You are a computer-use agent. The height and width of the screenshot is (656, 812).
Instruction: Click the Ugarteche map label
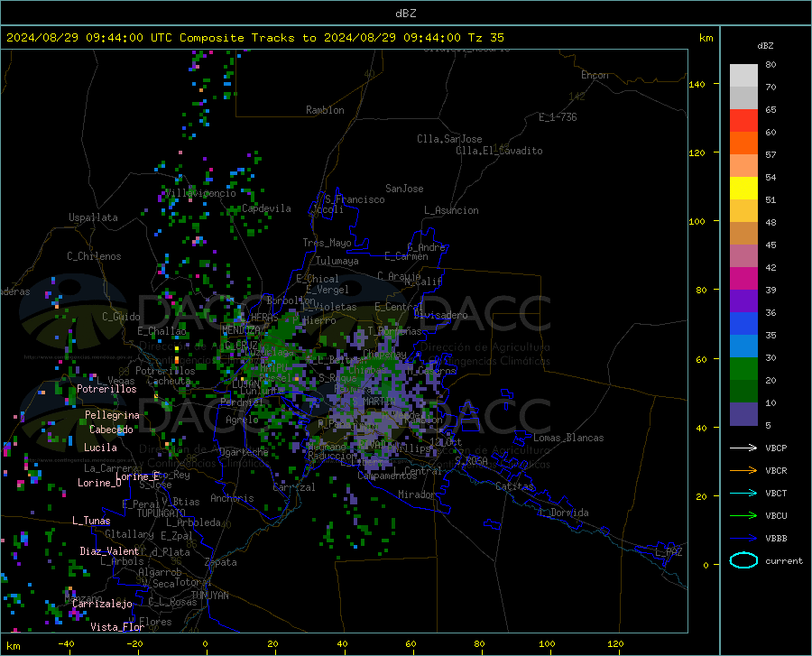click(244, 452)
